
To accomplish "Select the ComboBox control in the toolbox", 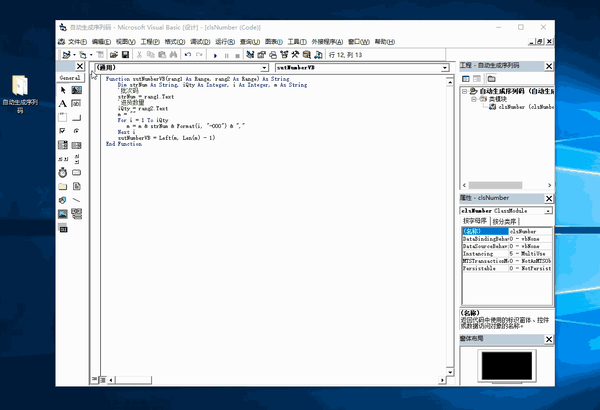I will (63, 145).
